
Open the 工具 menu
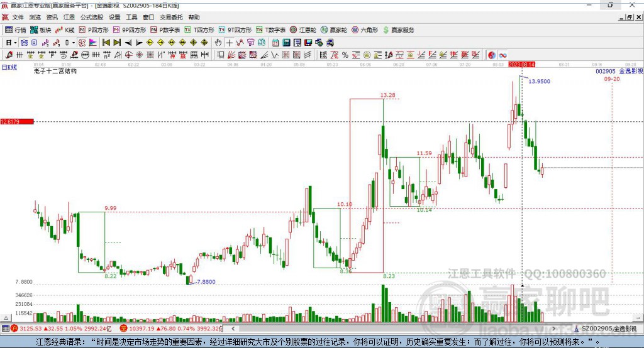coord(131,17)
